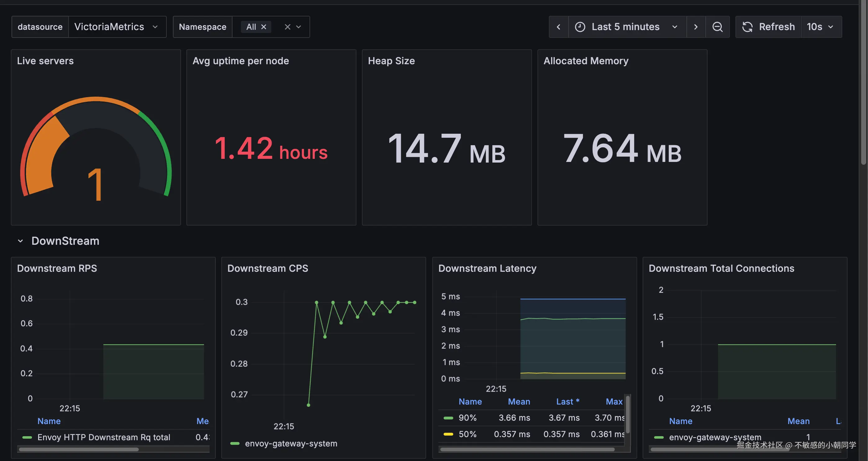Image resolution: width=868 pixels, height=461 pixels.
Task: Go to the previous time range
Action: click(558, 27)
